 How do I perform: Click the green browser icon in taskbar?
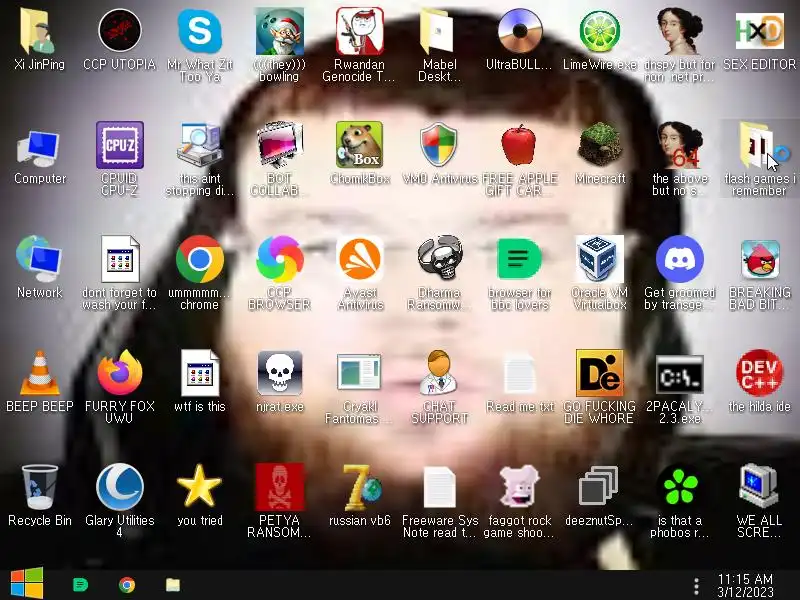[80, 584]
